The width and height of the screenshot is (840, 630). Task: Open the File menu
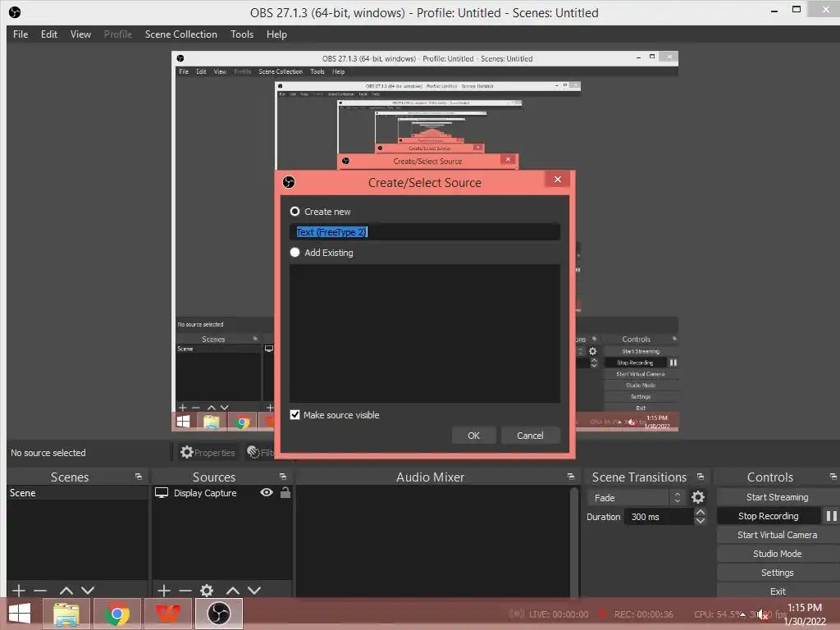click(21, 34)
